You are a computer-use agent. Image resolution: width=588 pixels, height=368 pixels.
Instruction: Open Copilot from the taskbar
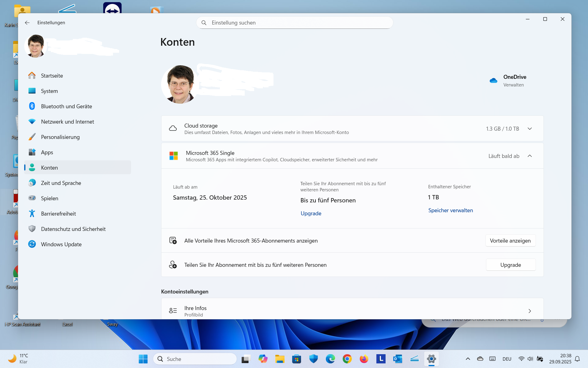coord(263,358)
